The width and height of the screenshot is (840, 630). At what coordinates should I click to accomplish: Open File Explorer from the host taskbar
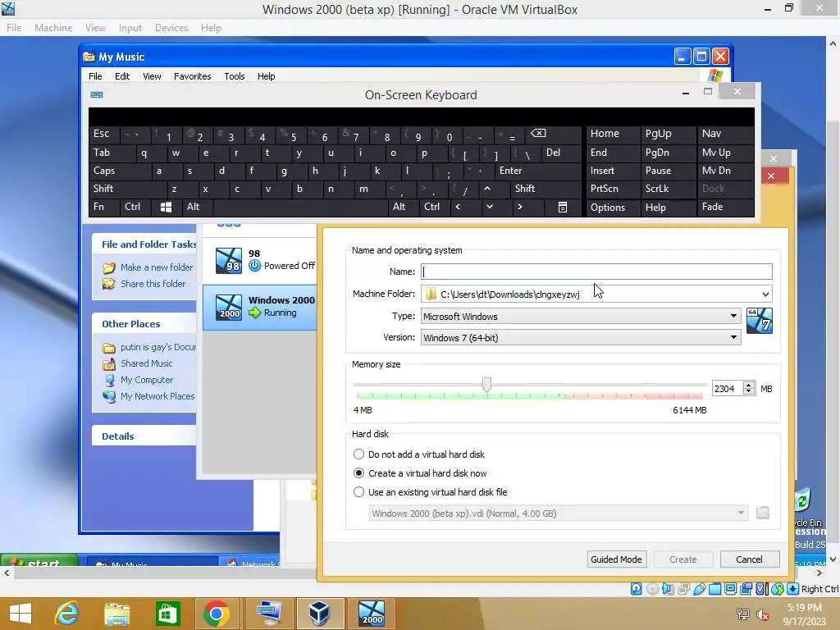tap(116, 614)
